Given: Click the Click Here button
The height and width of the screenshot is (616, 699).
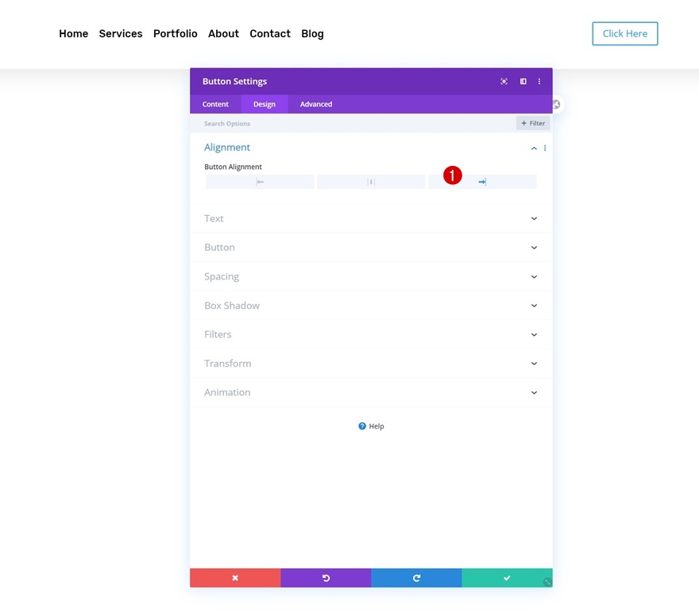Looking at the screenshot, I should pos(625,34).
